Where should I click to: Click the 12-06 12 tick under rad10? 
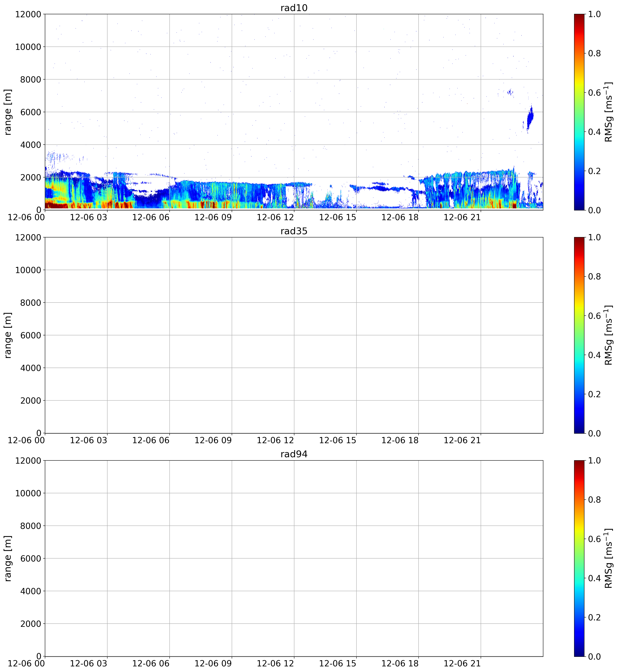[275, 217]
